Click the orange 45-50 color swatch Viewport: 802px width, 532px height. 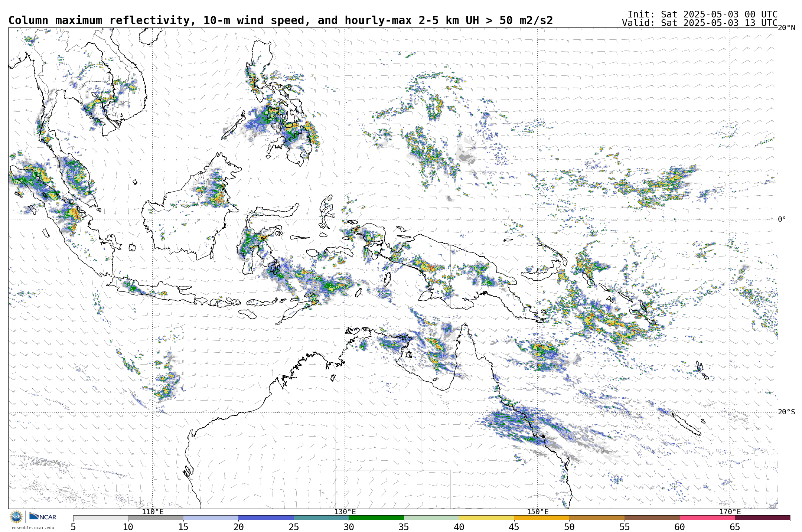pos(542,518)
